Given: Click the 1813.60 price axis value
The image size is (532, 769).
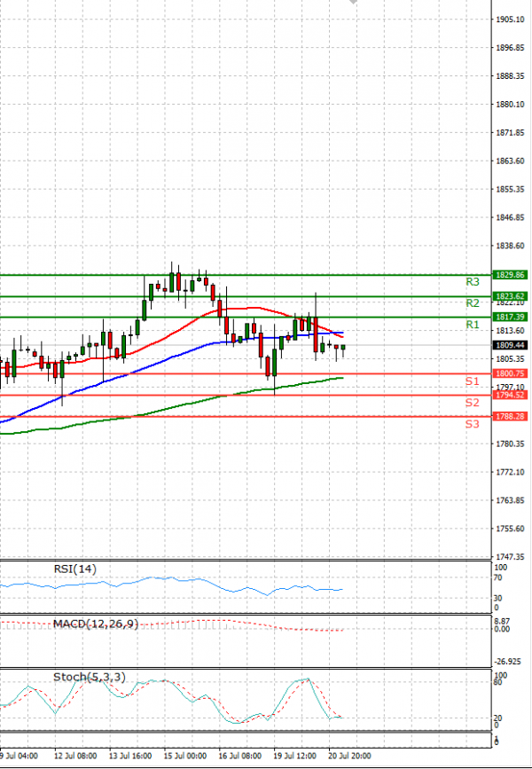Looking at the screenshot, I should 511,331.
